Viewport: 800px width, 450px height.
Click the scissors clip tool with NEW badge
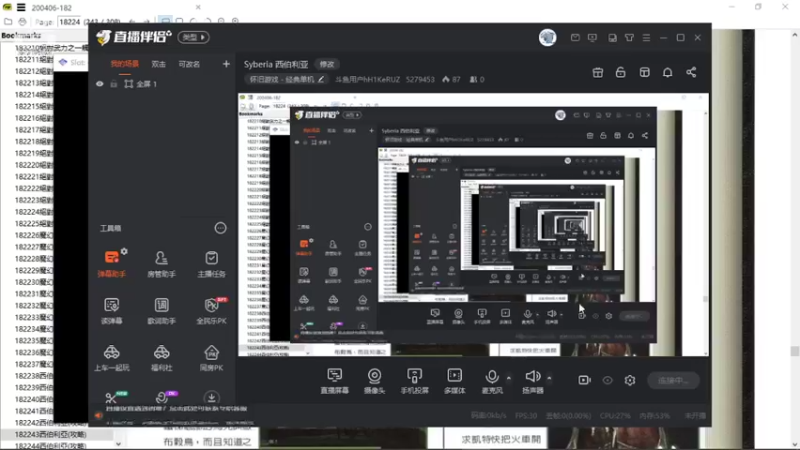pos(111,397)
